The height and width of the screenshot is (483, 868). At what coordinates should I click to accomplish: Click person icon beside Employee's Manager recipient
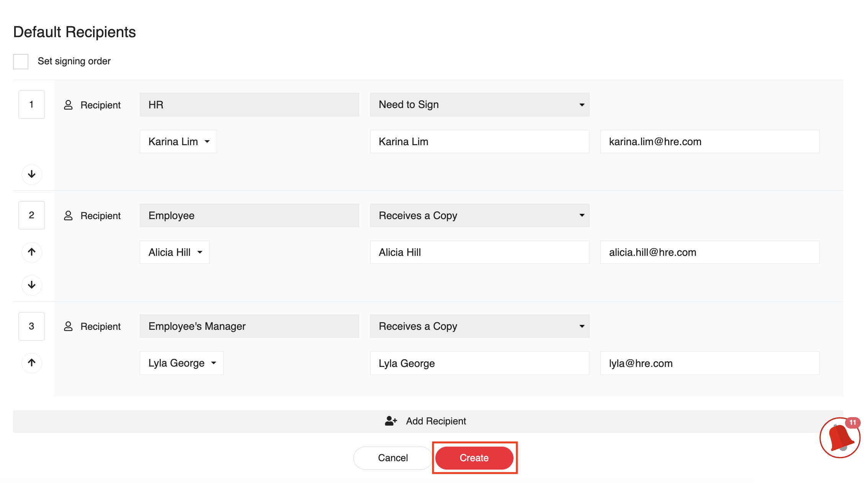tap(68, 326)
